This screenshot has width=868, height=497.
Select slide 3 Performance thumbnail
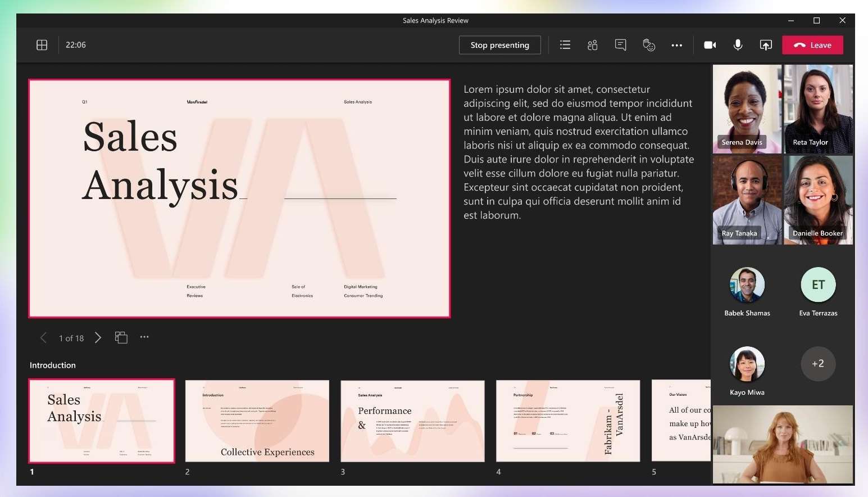(x=412, y=421)
